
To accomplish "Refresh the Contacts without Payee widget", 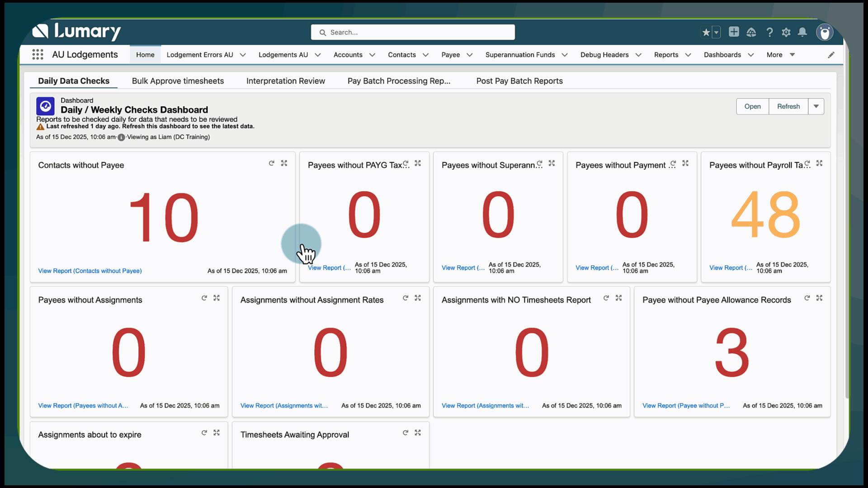I will (x=271, y=163).
